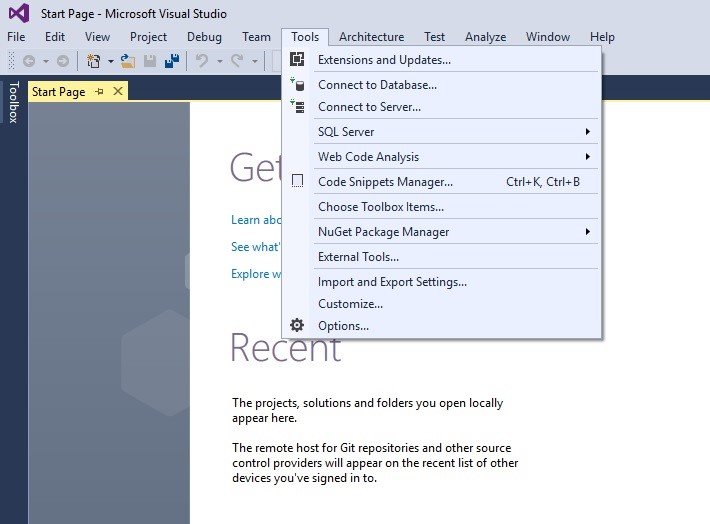Choose Extensions and Updates
The image size is (710, 524).
(442, 59)
